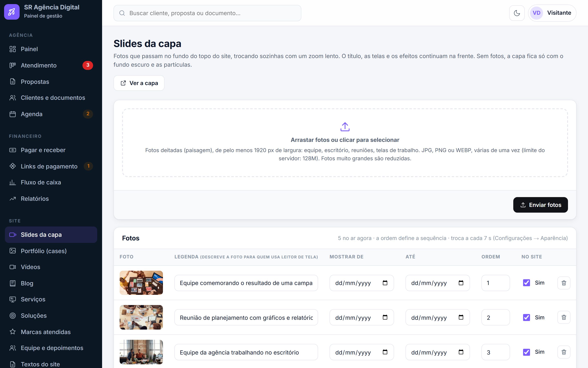Open Portfólio (cases)
Screen dimensions: 588x368
[51, 251]
